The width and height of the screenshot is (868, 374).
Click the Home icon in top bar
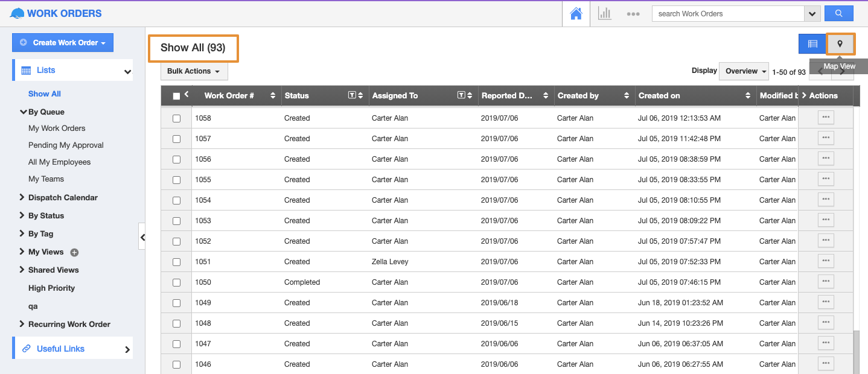(x=576, y=14)
